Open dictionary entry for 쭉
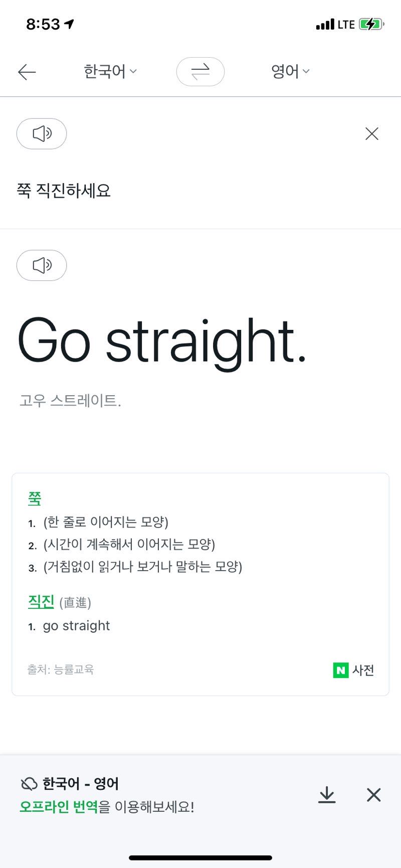The width and height of the screenshot is (401, 868). [35, 498]
